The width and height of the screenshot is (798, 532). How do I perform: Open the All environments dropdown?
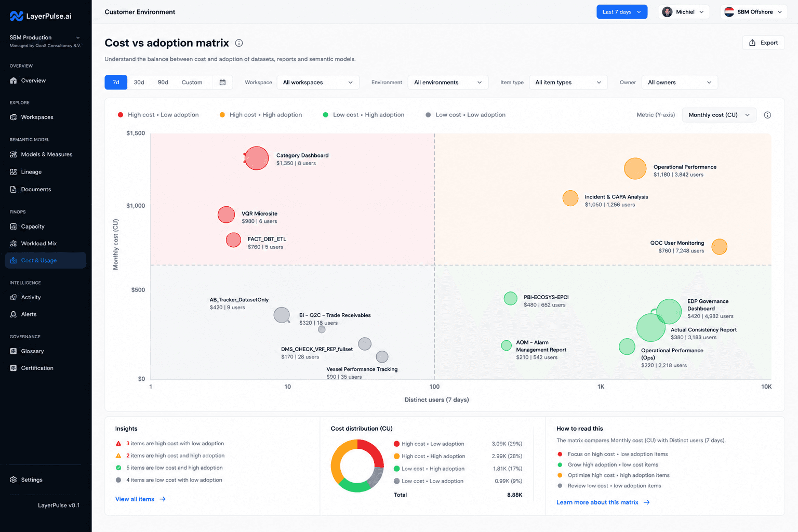tap(448, 83)
